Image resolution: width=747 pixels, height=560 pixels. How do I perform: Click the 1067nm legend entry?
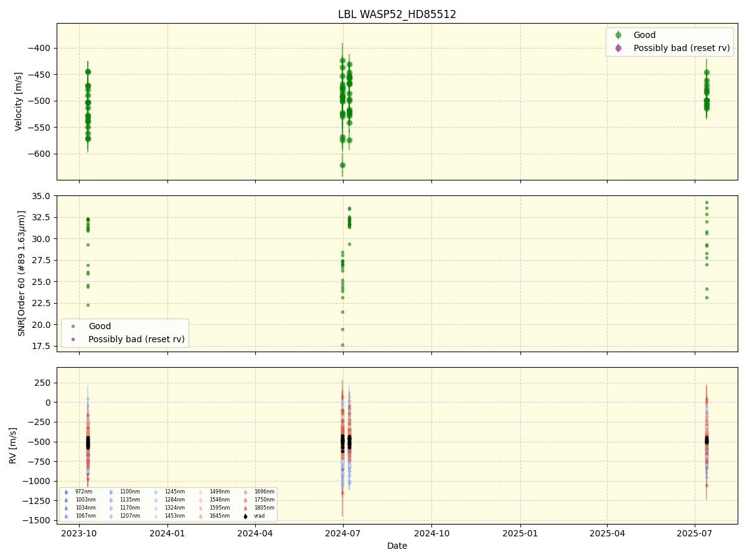coord(80,516)
